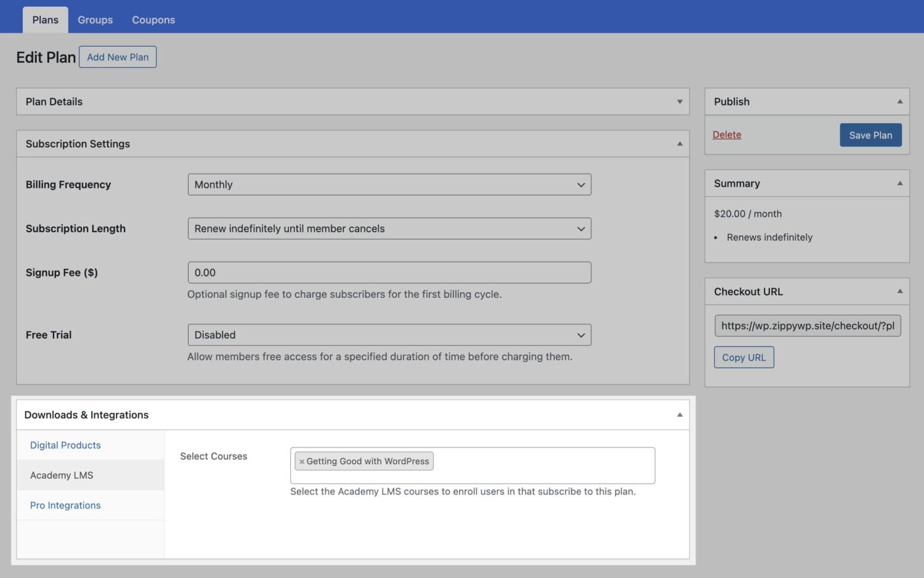Select the Academy LMS section
This screenshot has height=578, width=924.
(91, 475)
